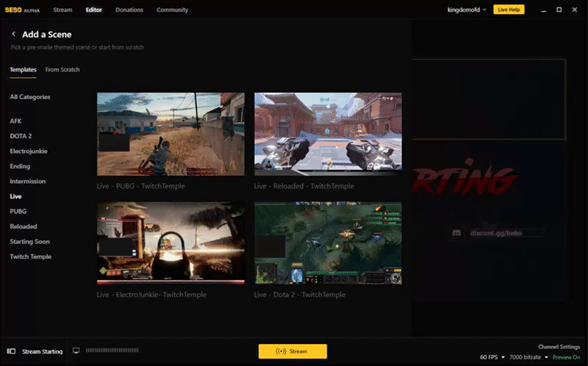This screenshot has width=588, height=366.
Task: Select the Twitch Temple category
Action: tap(31, 256)
